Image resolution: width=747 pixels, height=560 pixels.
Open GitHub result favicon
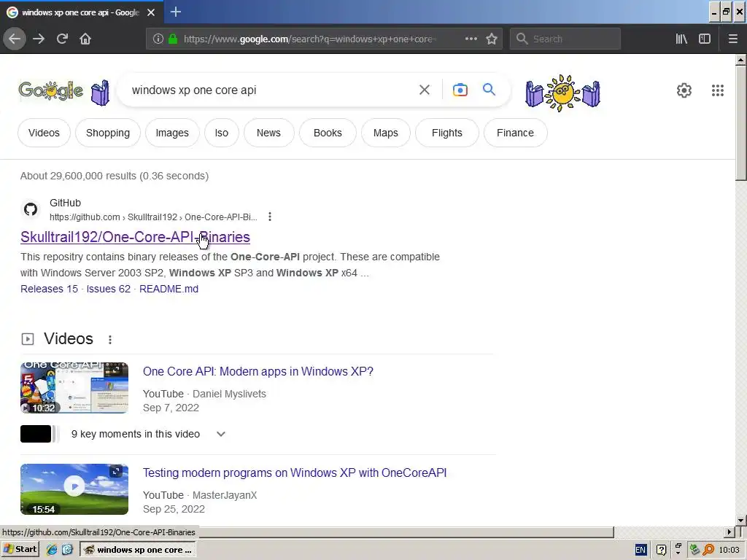31,209
